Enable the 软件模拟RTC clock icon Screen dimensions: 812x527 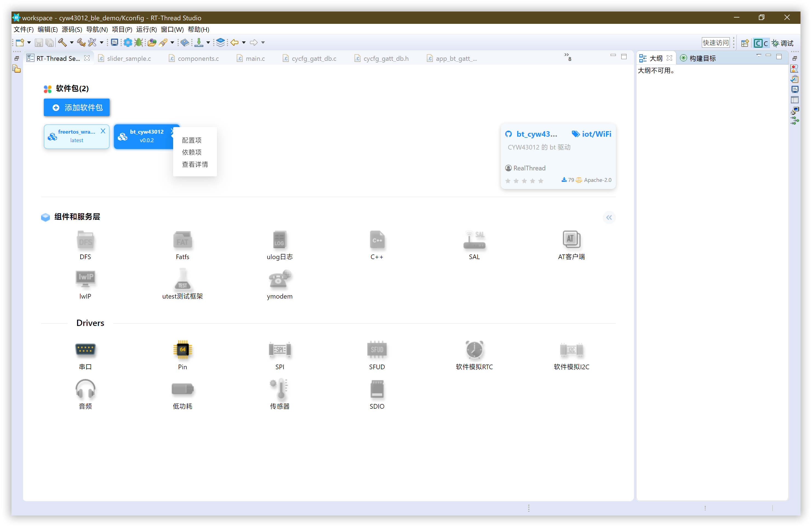pos(474,350)
